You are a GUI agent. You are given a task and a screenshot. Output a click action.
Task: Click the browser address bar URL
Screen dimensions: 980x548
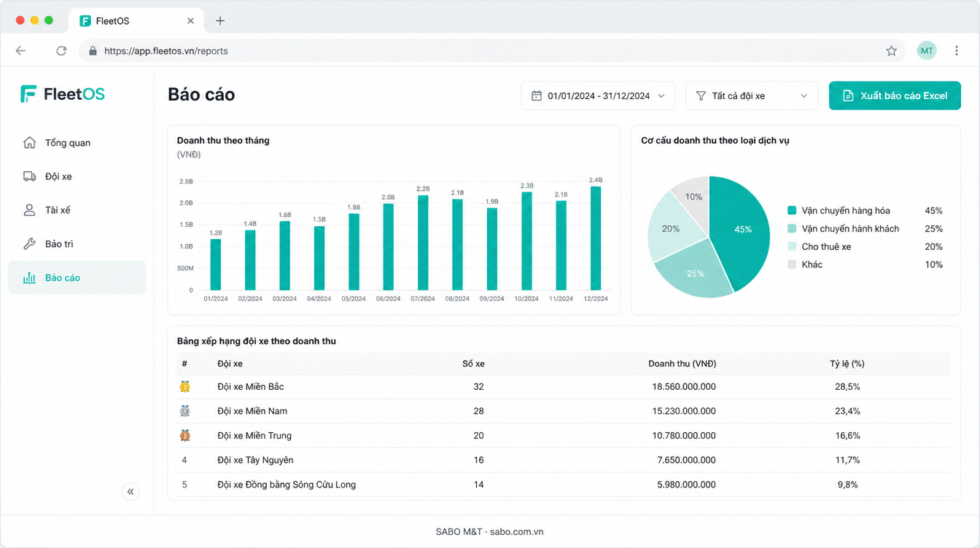click(x=166, y=51)
